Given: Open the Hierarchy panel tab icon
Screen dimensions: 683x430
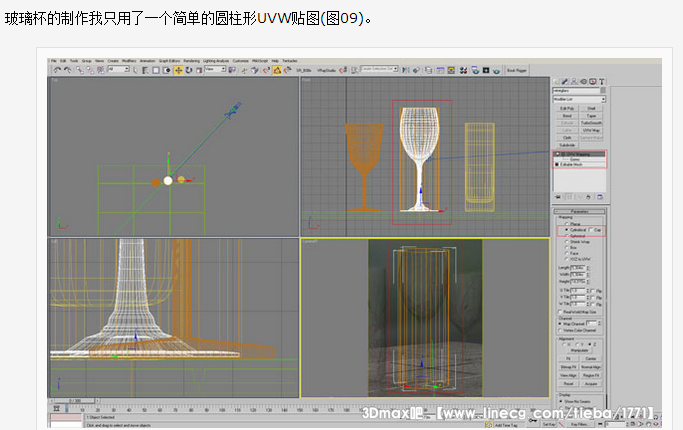Looking at the screenshot, I should (x=574, y=81).
